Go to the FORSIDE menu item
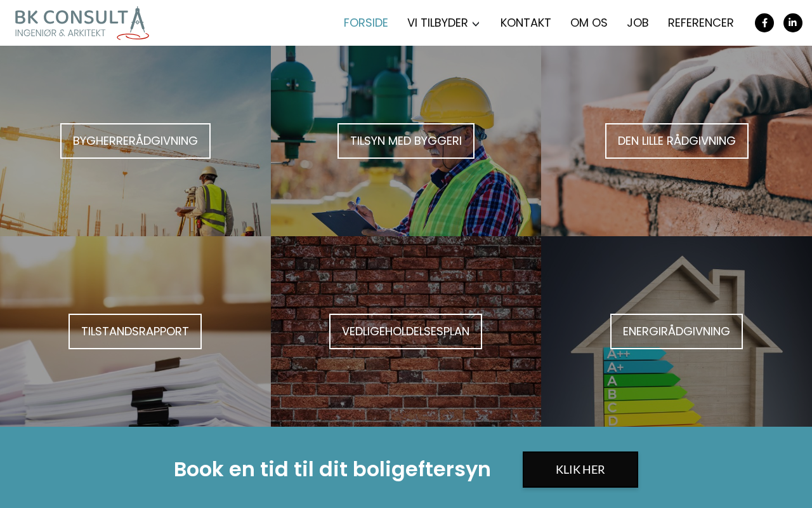Screen dimensions: 812x508 365,23
